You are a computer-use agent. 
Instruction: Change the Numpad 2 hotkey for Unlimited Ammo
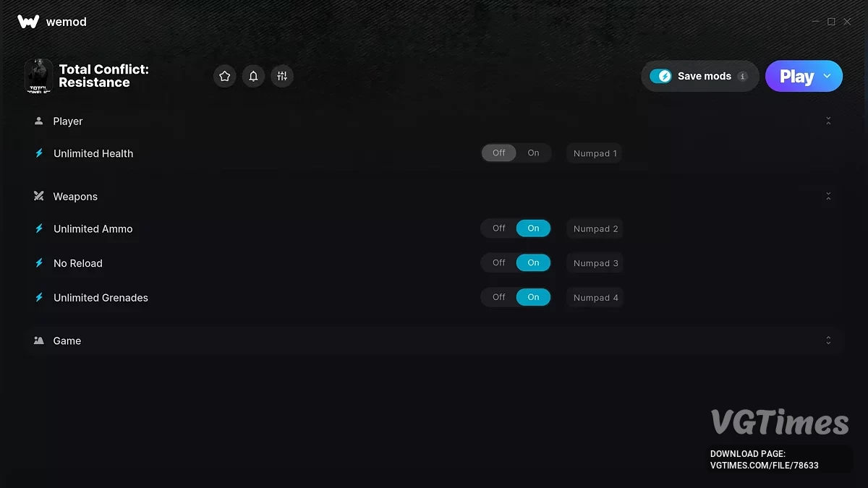pos(595,228)
